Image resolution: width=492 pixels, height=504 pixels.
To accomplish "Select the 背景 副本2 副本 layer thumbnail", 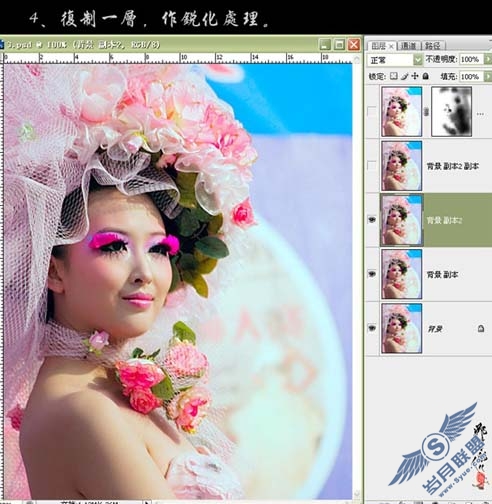I will pyautogui.click(x=401, y=166).
